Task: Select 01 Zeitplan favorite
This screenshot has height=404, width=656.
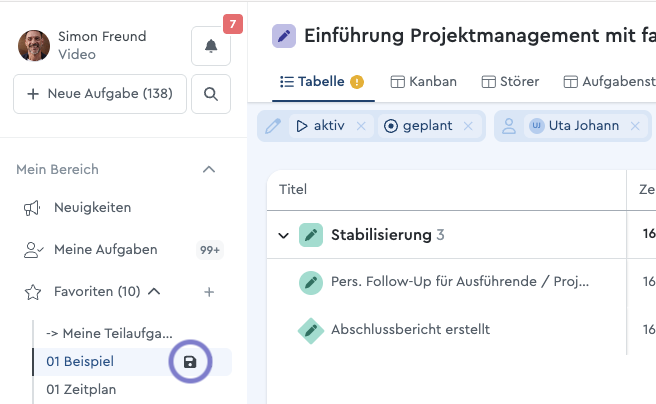Action: [x=80, y=389]
